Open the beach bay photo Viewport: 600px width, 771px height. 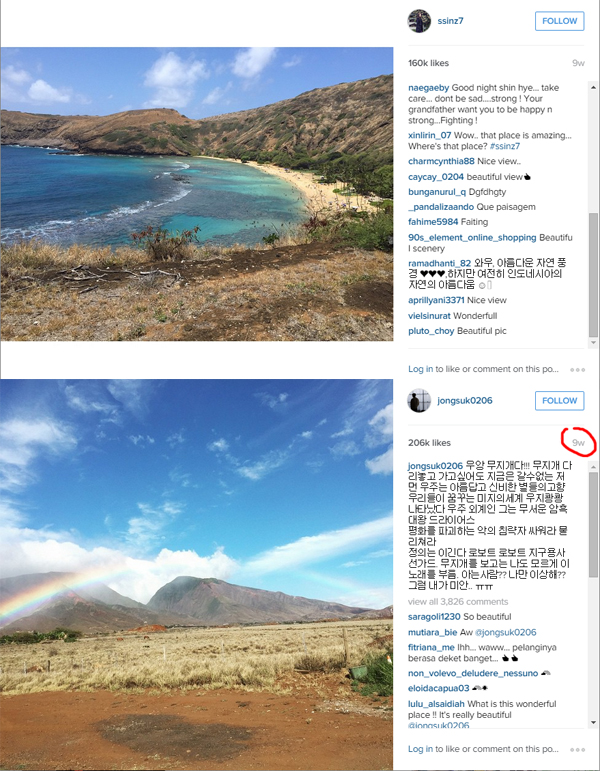(x=197, y=194)
